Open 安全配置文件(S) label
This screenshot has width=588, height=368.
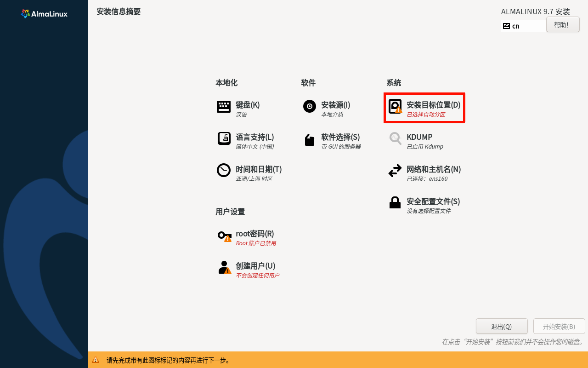433,201
